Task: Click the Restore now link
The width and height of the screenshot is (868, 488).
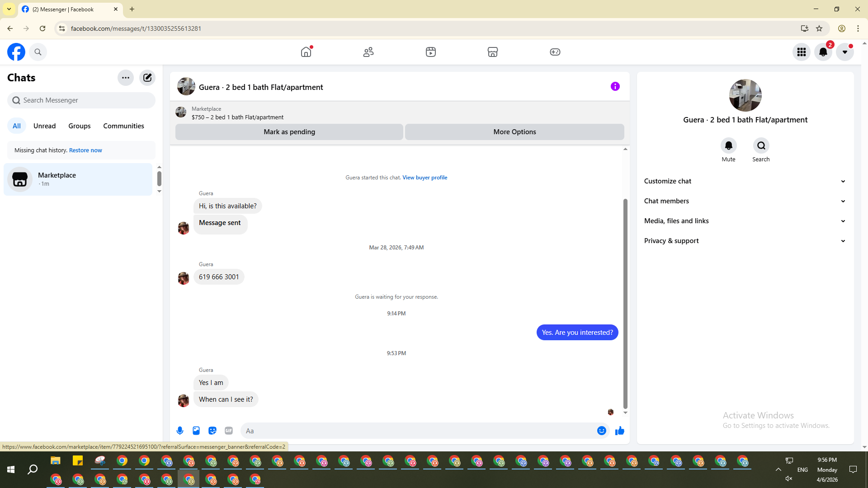Action: [85, 150]
